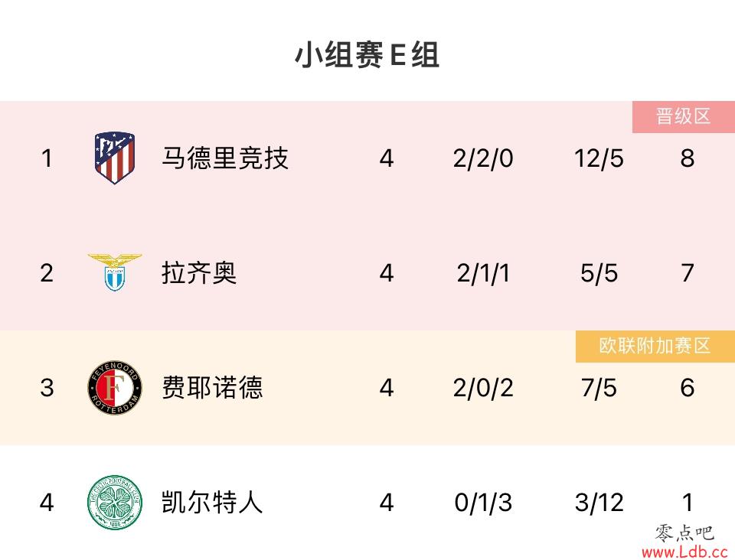Click the 2/1/1 record for 拉齐奥
735x560 pixels.
tap(483, 273)
